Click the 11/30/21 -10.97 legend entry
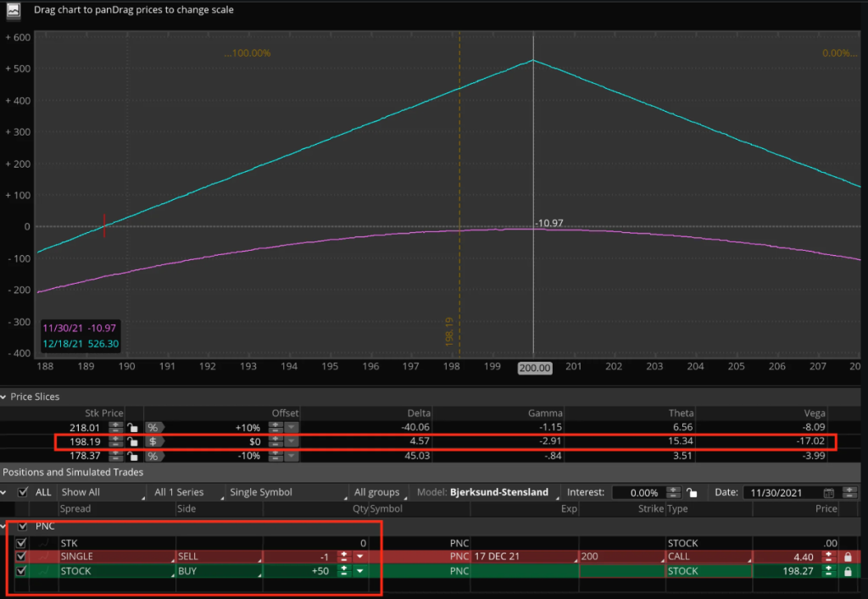The width and height of the screenshot is (868, 599). point(80,328)
